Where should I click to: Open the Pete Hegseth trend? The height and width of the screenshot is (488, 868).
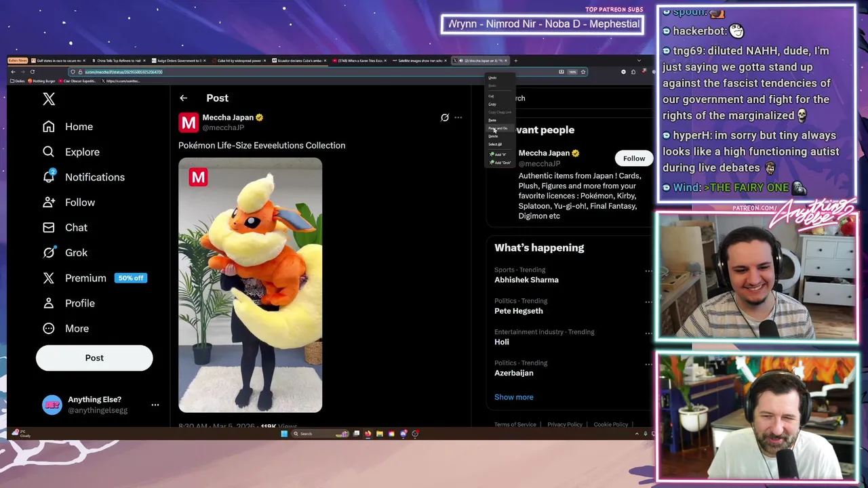[518, 311]
